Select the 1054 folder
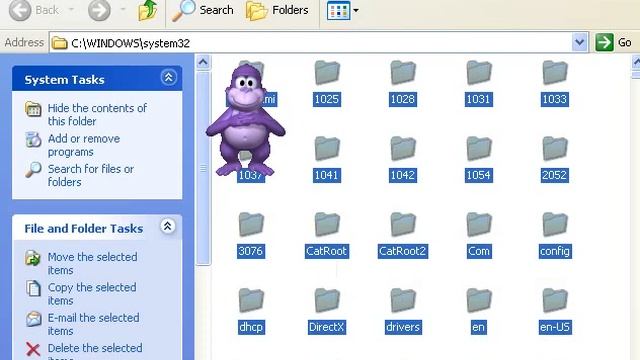This screenshot has width=640, height=360. pyautogui.click(x=478, y=159)
